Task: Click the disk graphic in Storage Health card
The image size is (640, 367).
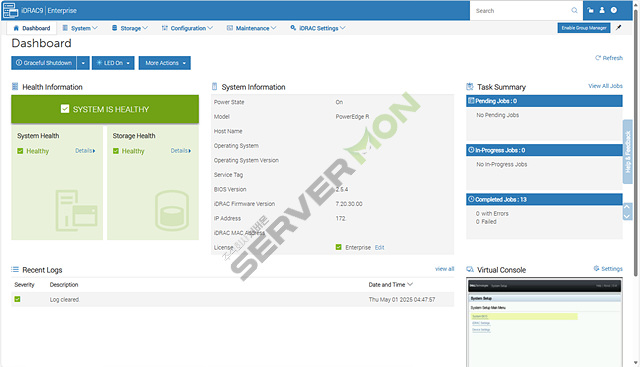Action: [172, 210]
